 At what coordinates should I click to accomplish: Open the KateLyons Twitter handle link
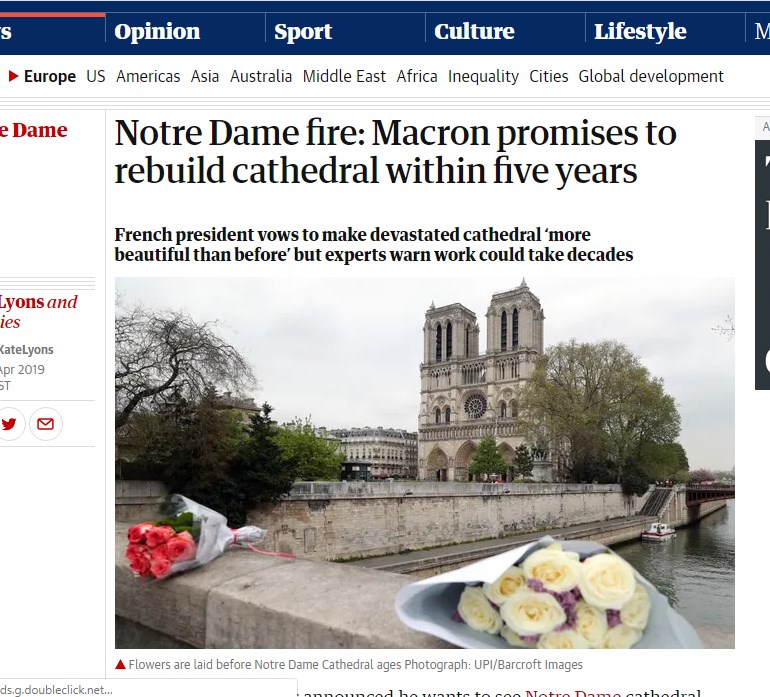click(x=27, y=350)
